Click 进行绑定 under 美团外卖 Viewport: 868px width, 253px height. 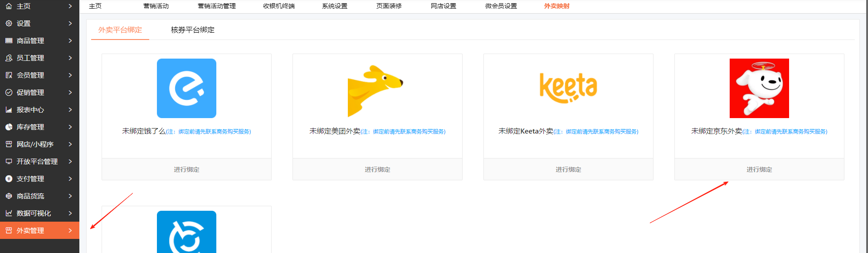coord(377,169)
